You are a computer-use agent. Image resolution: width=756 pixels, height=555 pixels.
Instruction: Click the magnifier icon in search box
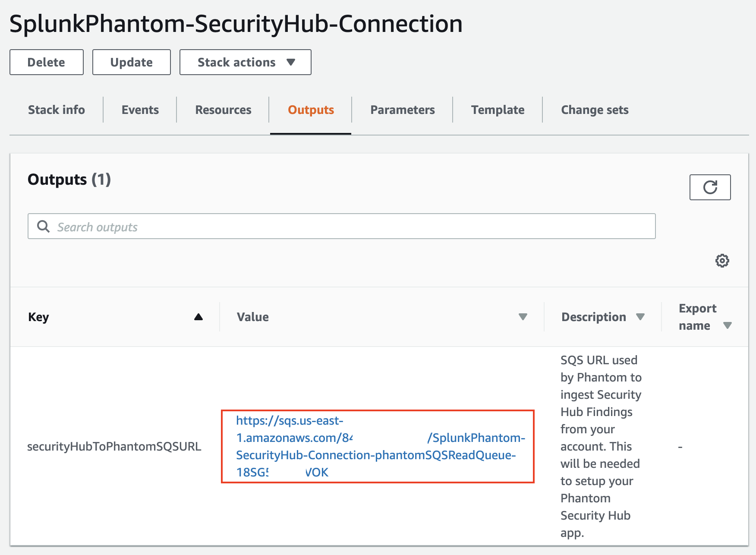(x=43, y=227)
